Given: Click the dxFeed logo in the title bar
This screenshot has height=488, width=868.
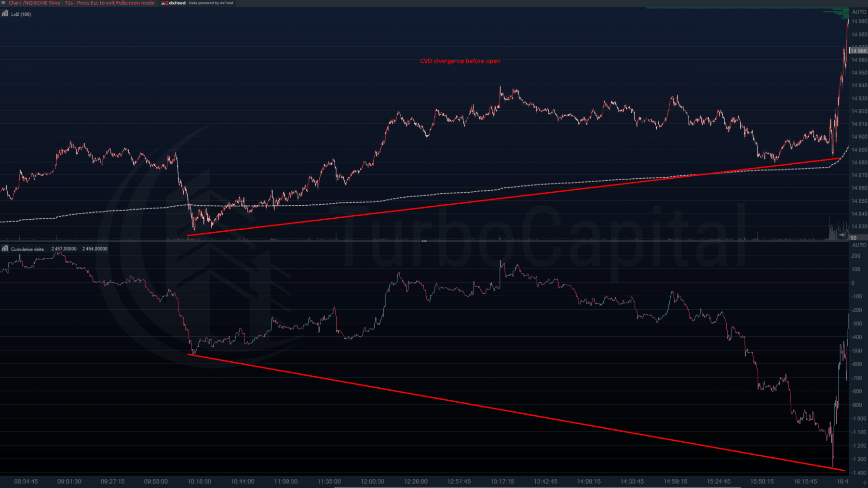Looking at the screenshot, I should click(174, 3).
